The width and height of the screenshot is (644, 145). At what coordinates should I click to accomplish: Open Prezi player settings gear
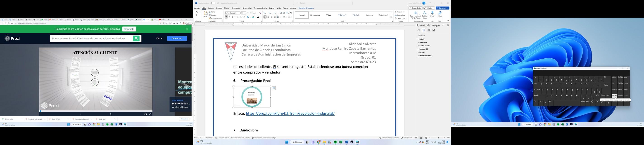pos(145,114)
